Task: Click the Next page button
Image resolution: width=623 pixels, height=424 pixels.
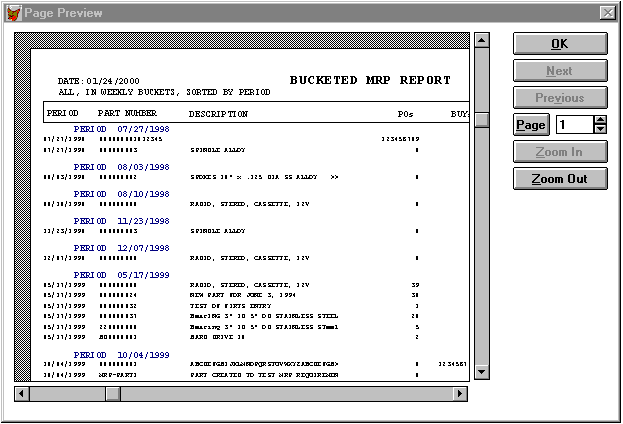Action: (x=560, y=71)
